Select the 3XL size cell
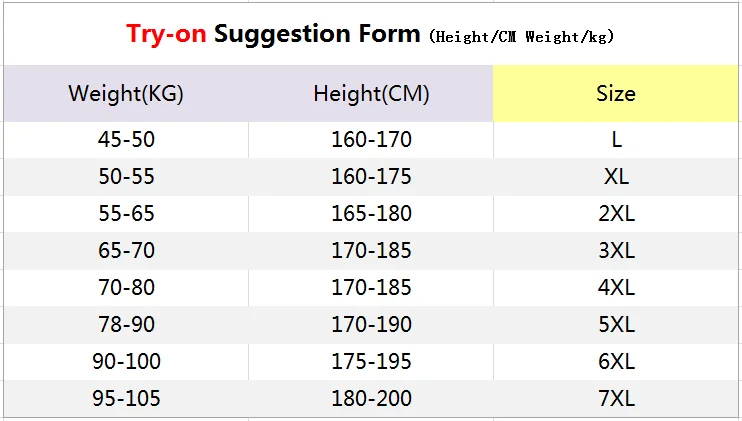 (616, 251)
